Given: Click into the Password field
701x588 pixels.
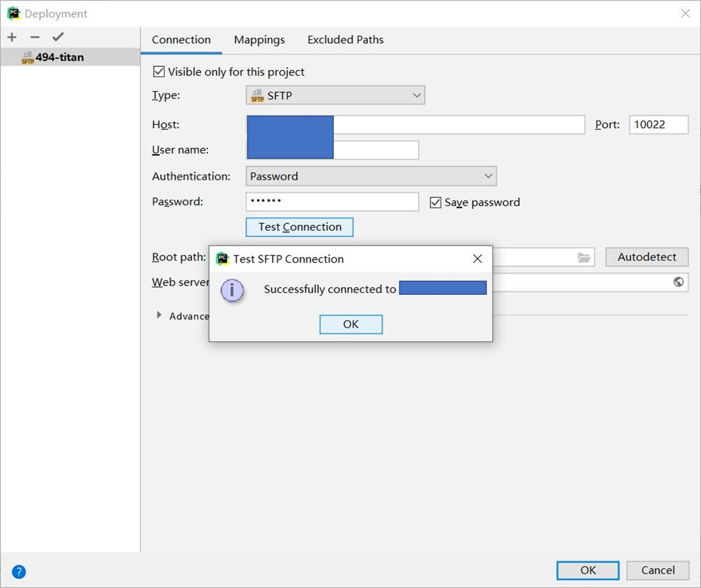Looking at the screenshot, I should click(332, 202).
